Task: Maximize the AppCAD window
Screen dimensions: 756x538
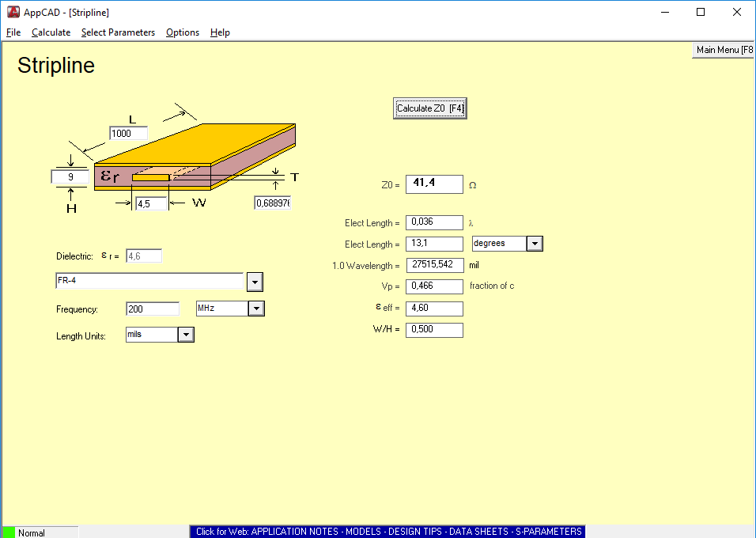Action: pos(701,12)
